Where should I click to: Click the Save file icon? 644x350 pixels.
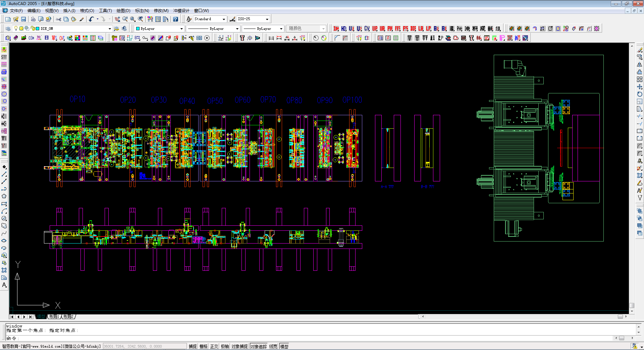23,19
